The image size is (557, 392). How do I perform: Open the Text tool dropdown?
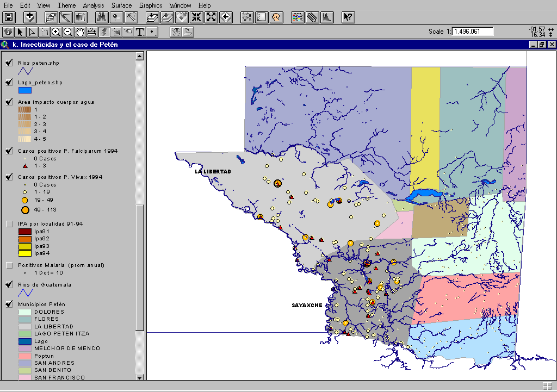coord(140,32)
